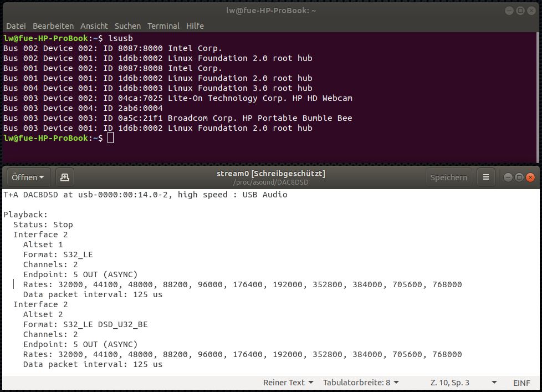Screen dimensions: 542x392
Task: Click the 'Status: Stop' line
Action: [43, 225]
